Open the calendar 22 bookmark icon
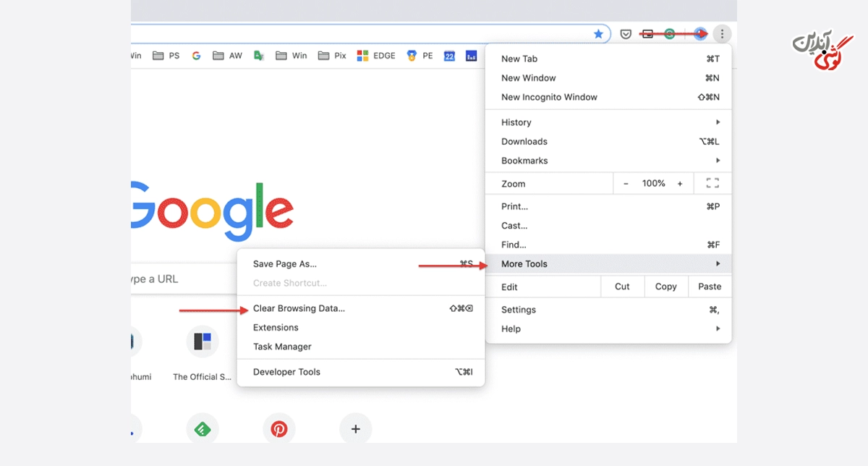Viewport: 868px width, 466px height. tap(449, 55)
